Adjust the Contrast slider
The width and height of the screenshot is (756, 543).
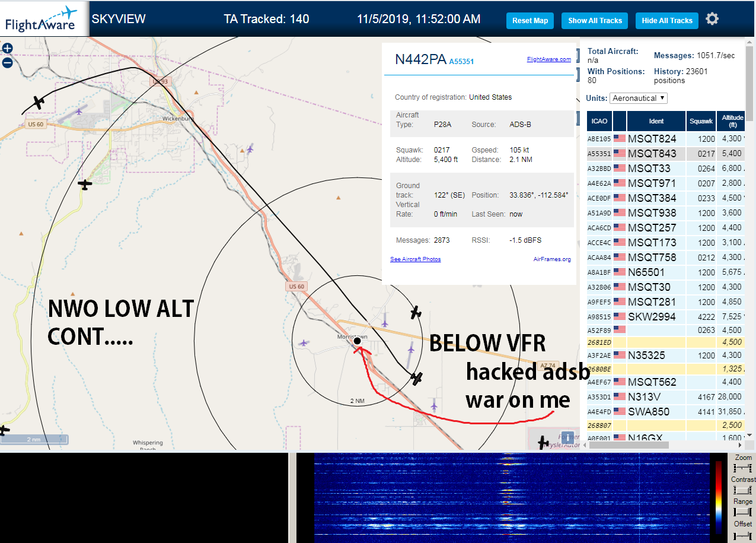[743, 490]
